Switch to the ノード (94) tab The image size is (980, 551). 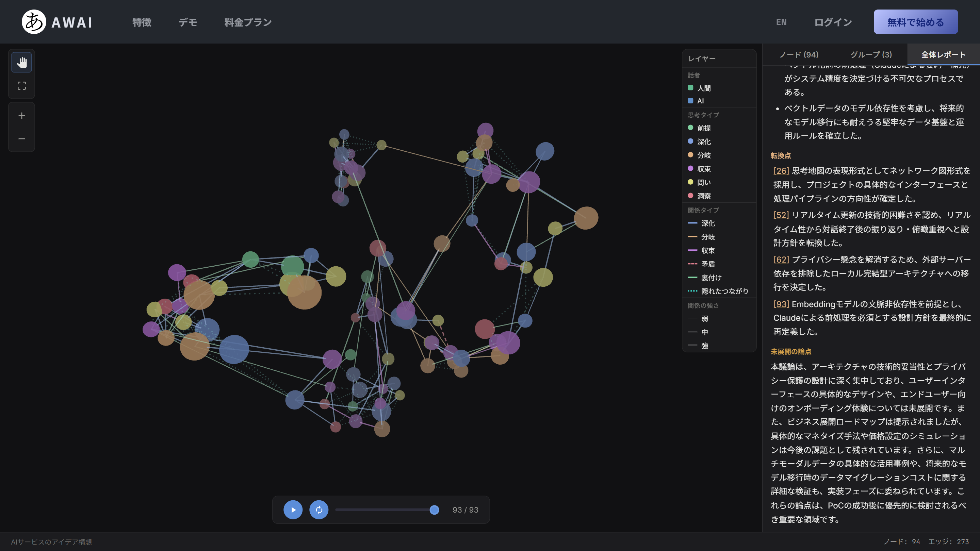799,54
